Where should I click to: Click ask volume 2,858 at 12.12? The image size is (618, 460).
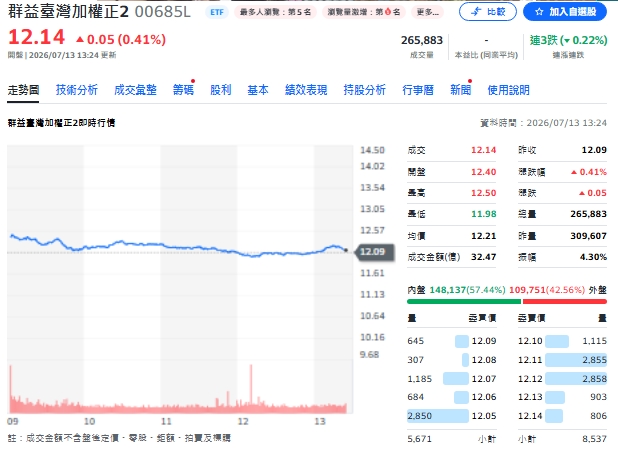(594, 379)
